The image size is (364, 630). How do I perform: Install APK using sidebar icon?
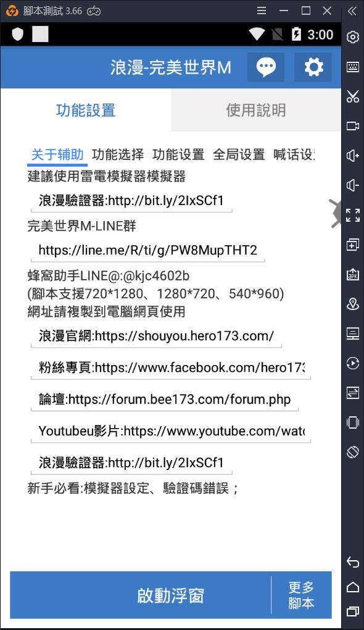353,274
